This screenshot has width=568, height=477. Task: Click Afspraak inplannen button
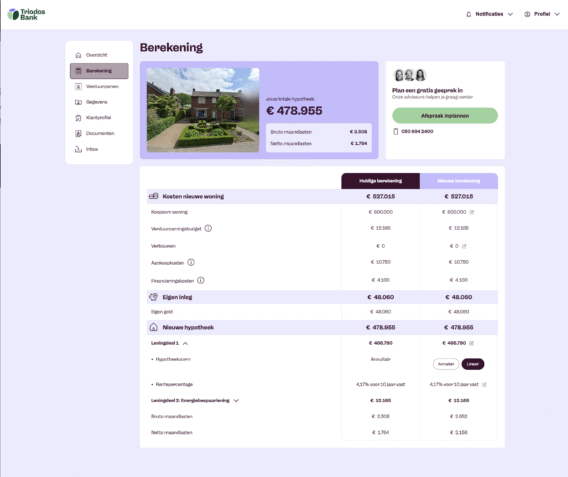(x=445, y=116)
